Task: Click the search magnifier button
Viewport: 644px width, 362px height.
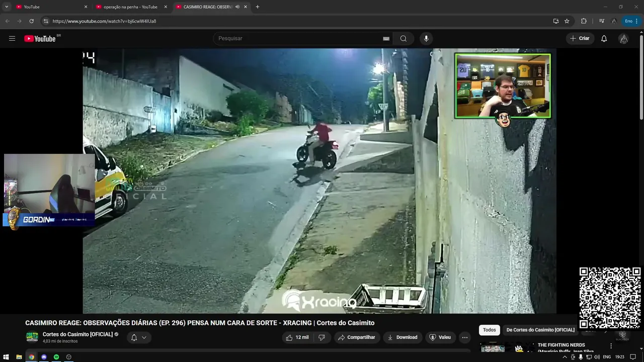Action: click(404, 39)
